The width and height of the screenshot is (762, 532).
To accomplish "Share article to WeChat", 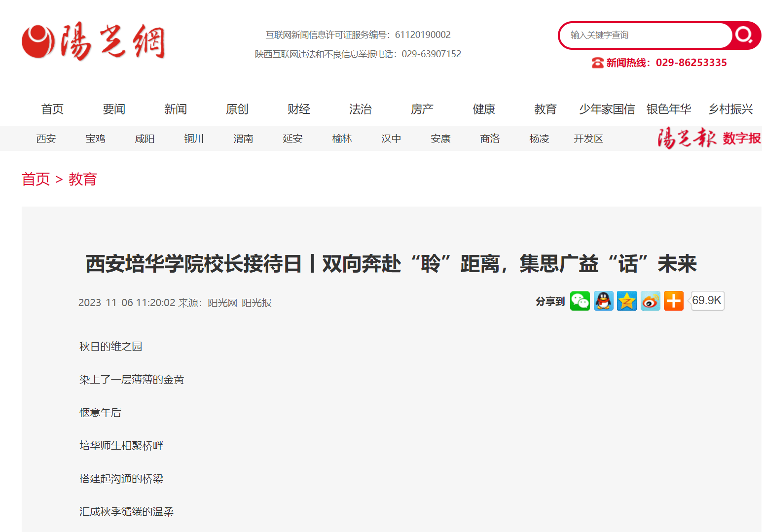I will point(580,301).
